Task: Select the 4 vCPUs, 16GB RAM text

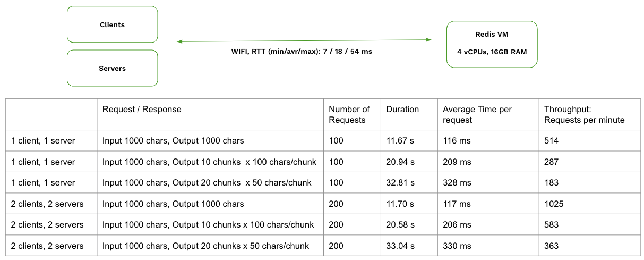Action: [492, 52]
